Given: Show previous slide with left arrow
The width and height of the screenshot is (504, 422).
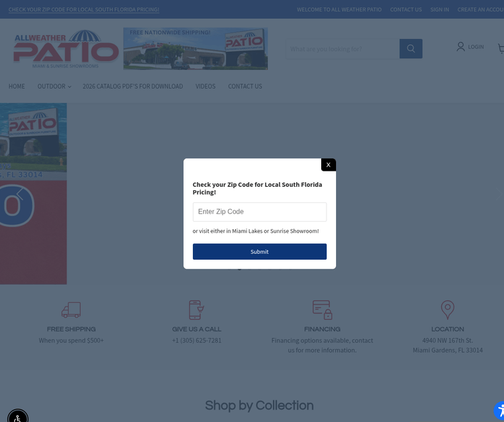Looking at the screenshot, I should pyautogui.click(x=20, y=194).
